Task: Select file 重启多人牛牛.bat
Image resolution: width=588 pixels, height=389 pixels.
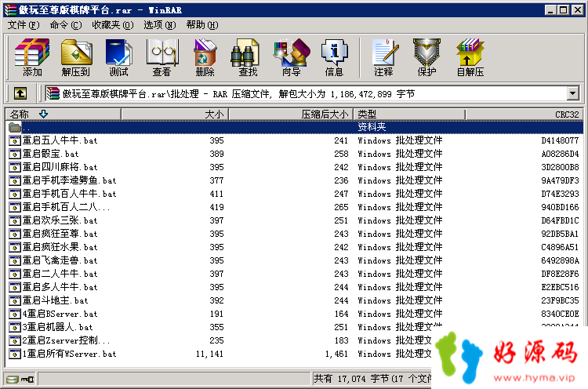Action: coord(60,287)
